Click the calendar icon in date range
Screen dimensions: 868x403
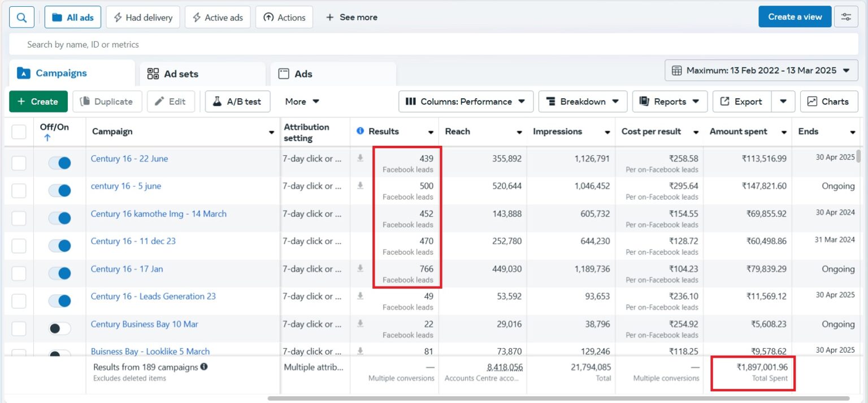(x=676, y=71)
